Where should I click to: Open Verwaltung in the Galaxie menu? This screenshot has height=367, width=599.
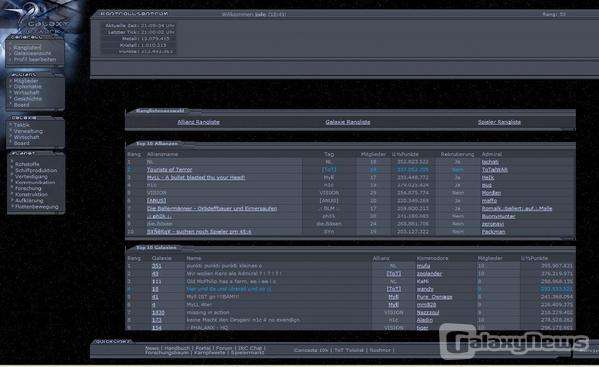coord(28,131)
